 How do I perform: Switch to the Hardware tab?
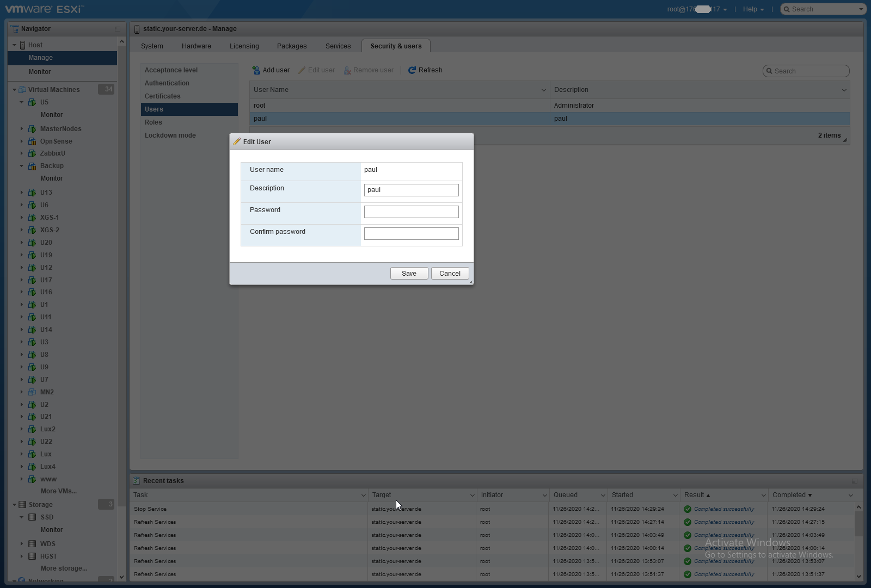tap(197, 46)
